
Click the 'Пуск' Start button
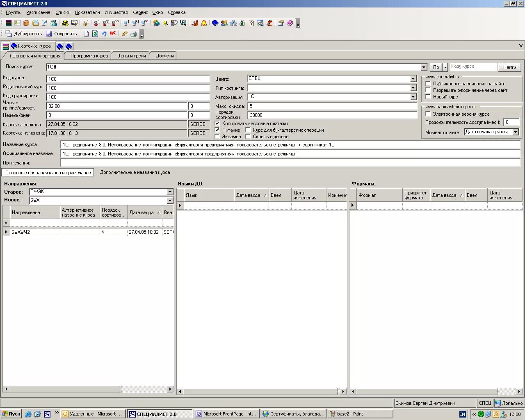pos(11,414)
